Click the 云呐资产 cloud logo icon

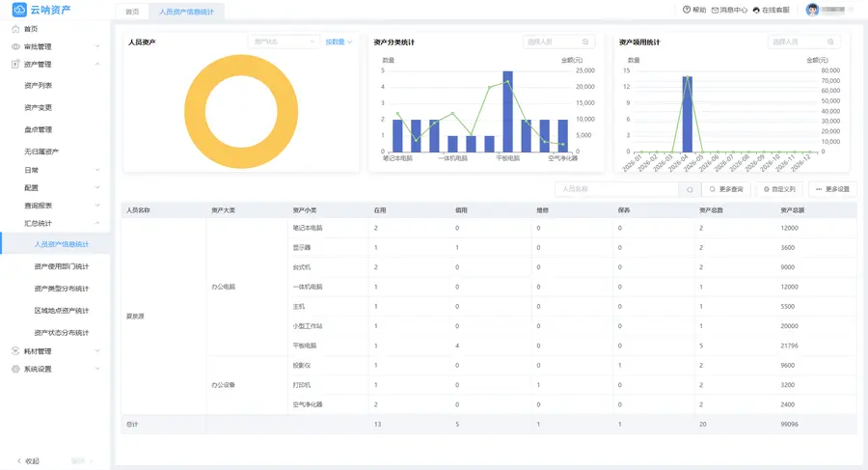(x=19, y=10)
